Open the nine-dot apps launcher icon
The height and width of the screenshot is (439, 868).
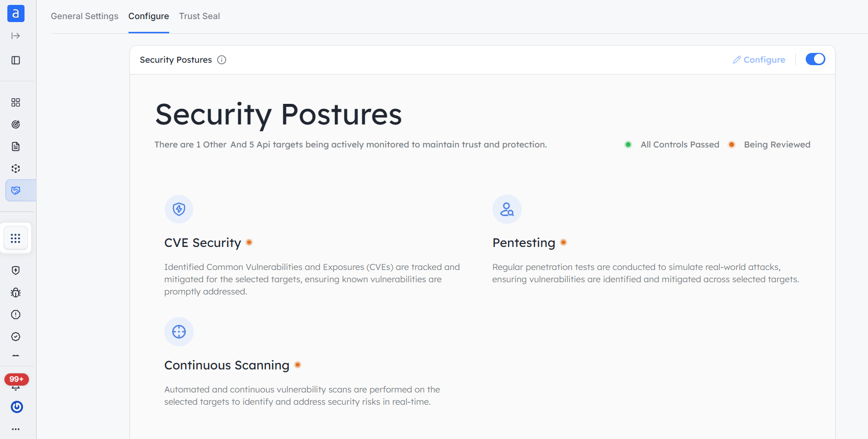[16, 238]
